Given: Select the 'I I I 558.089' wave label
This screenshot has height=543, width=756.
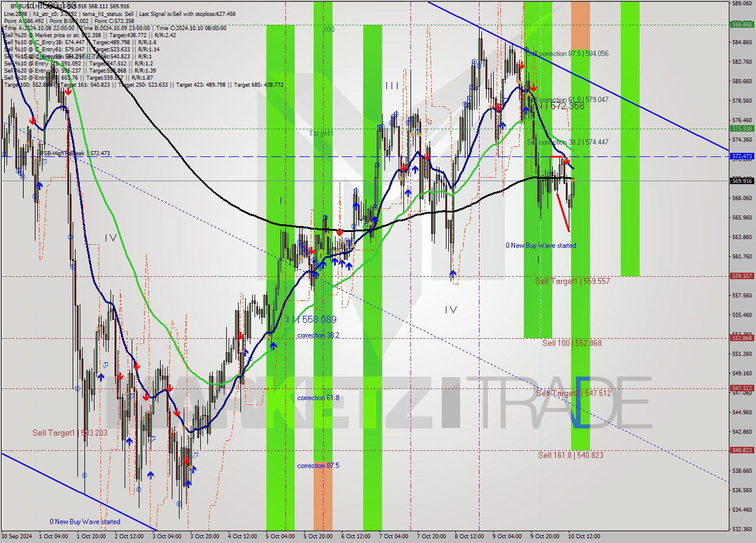Looking at the screenshot, I should [x=312, y=319].
